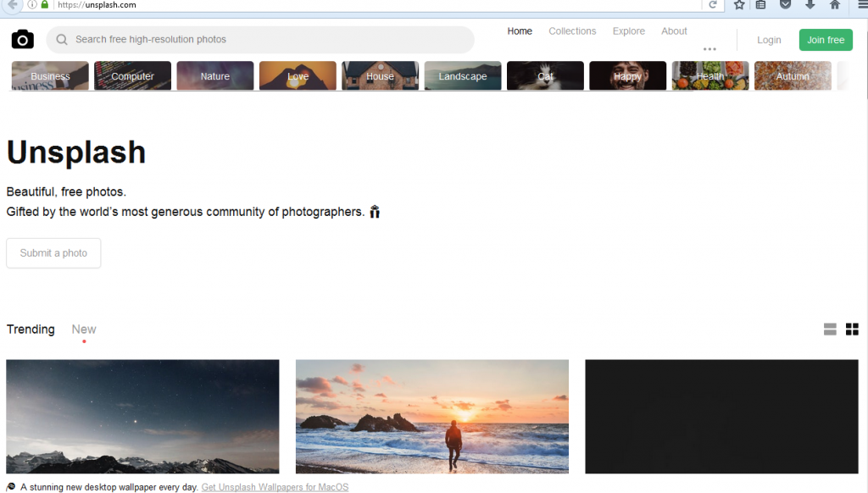This screenshot has height=493, width=868.
Task: Click the Submit a photo button
Action: tap(53, 253)
